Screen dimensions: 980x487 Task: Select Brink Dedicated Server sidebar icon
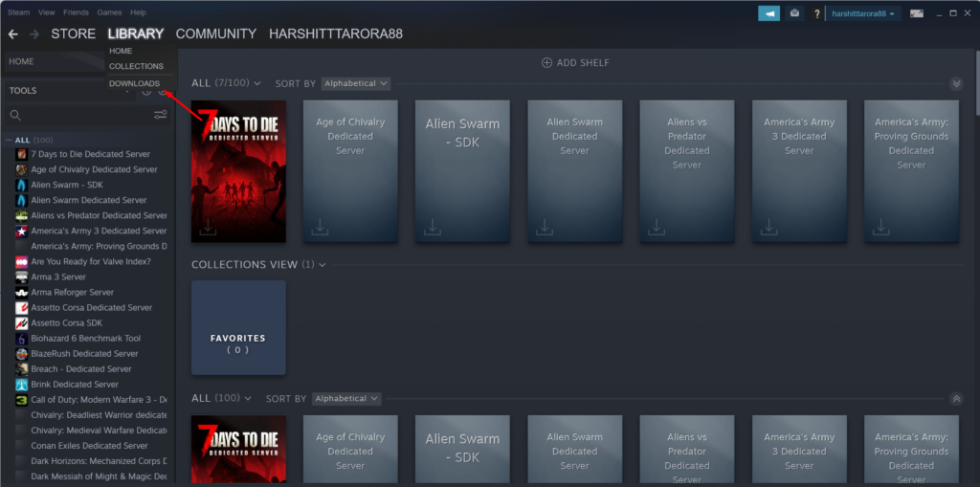pos(22,384)
